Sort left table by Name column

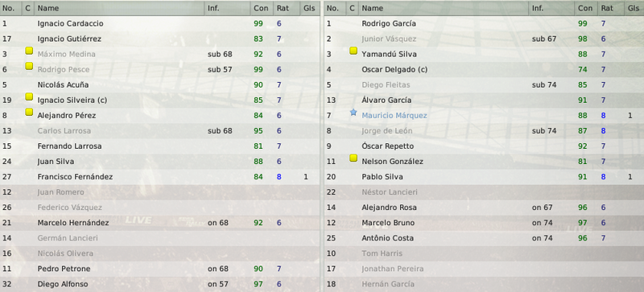(x=119, y=8)
